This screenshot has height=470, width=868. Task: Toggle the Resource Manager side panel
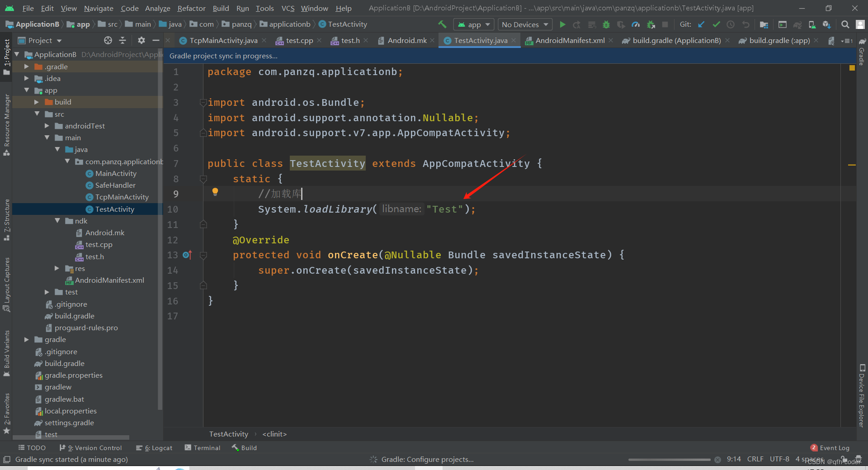(6, 125)
